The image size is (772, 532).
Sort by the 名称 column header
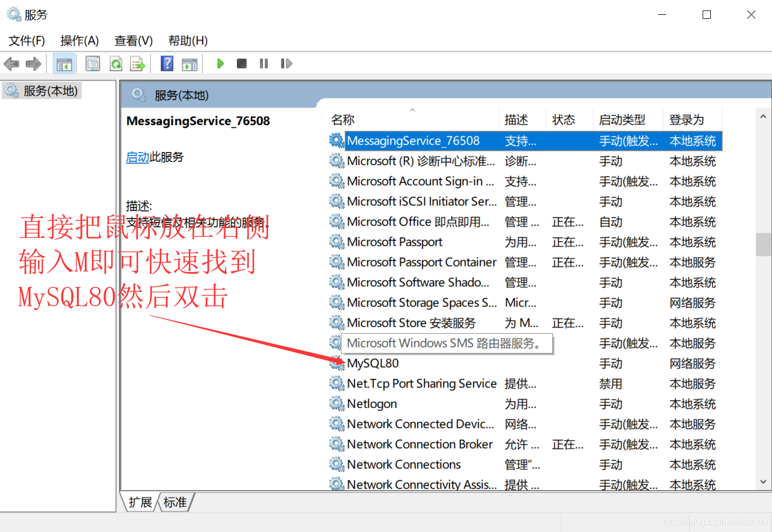point(413,120)
